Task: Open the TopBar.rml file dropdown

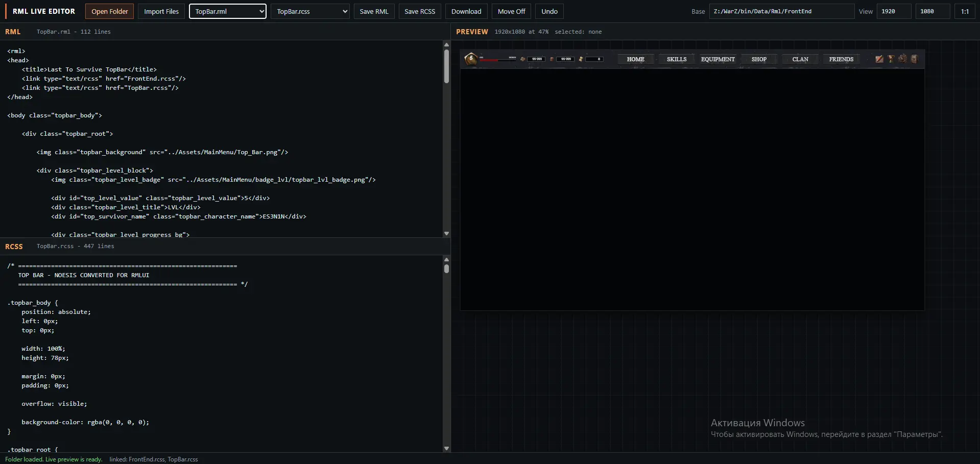Action: [x=228, y=11]
